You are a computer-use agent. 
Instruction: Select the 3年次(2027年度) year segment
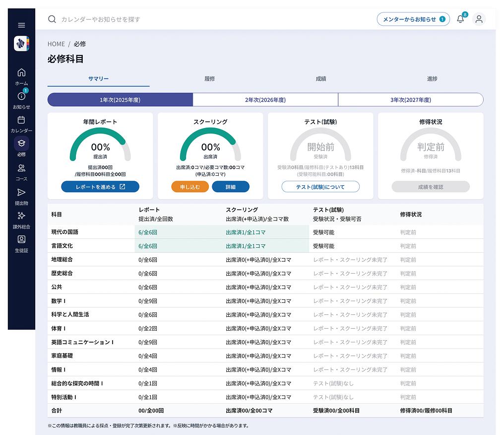pos(410,100)
